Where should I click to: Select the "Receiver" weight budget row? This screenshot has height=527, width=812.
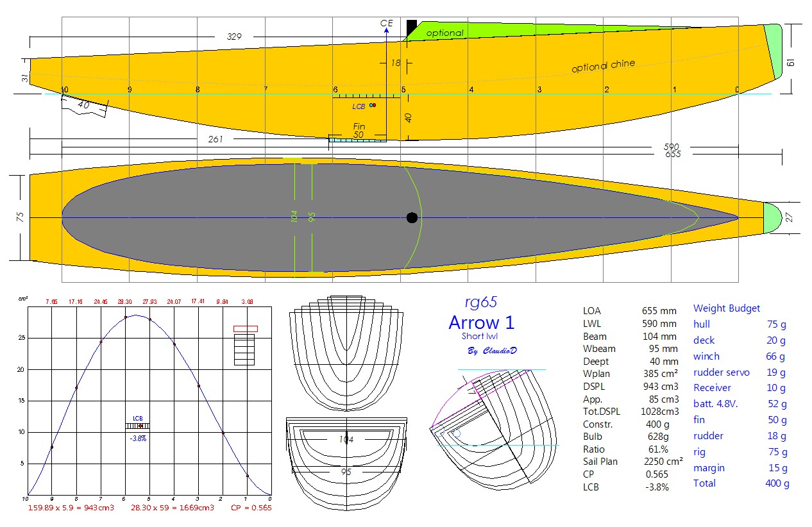(x=740, y=388)
